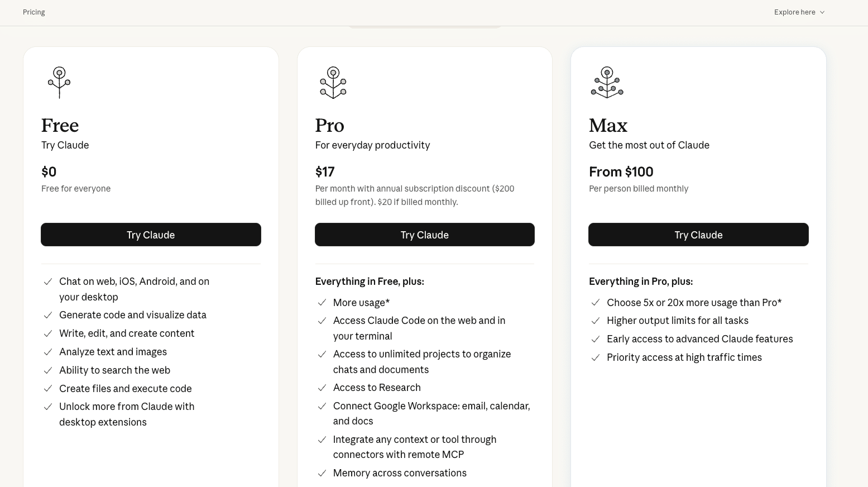Open the Pricing menu item
The image size is (868, 487).
(34, 12)
